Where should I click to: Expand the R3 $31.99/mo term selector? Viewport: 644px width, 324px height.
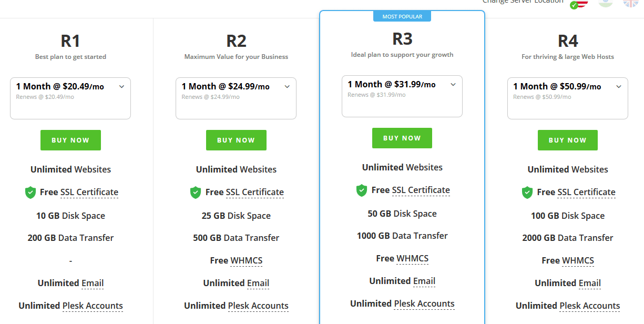pyautogui.click(x=402, y=96)
